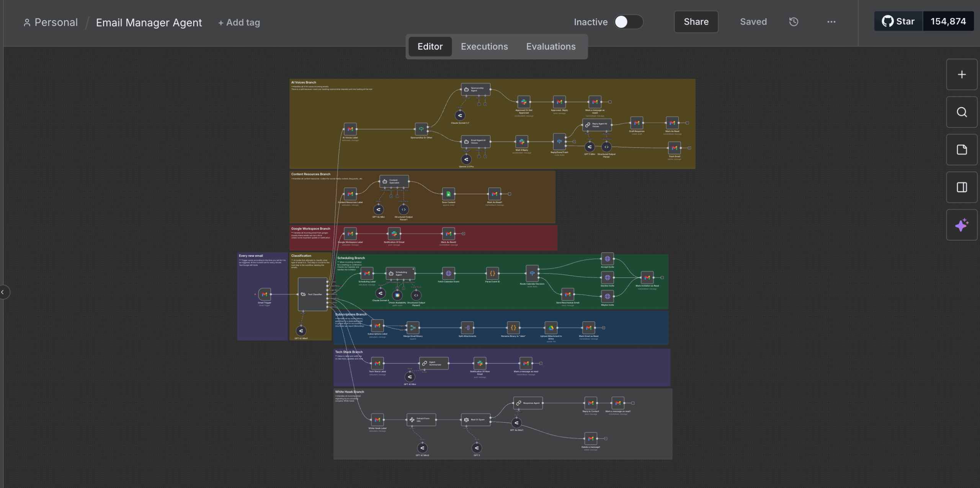980x488 pixels.
Task: Click the Share button
Action: tap(696, 22)
